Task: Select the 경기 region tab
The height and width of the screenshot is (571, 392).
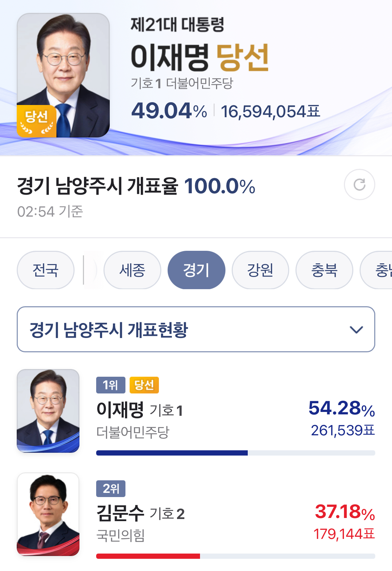Action: 196,270
